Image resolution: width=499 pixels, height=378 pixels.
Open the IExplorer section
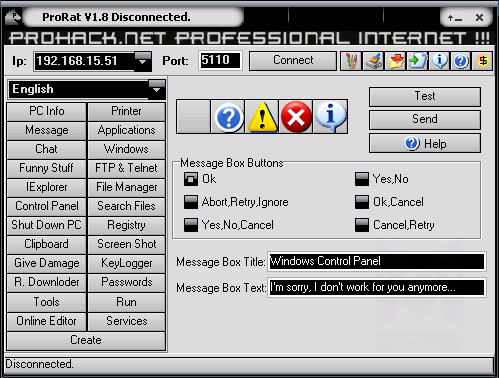click(47, 187)
